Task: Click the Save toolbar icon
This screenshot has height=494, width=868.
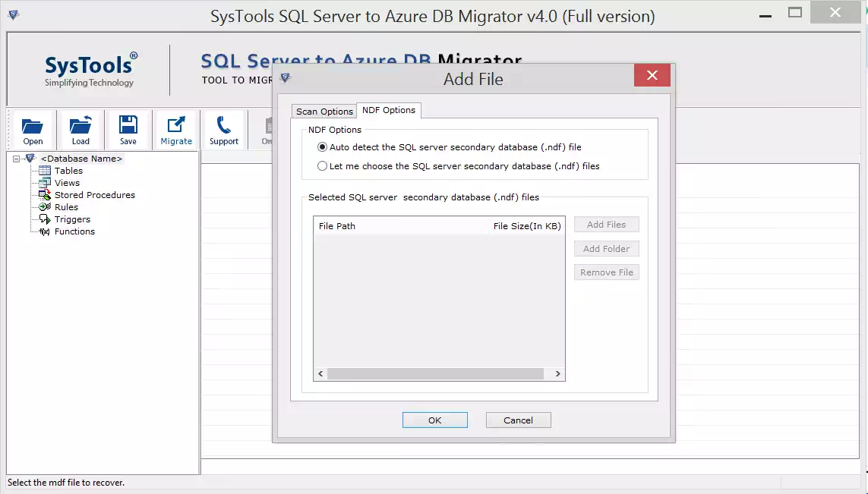Action: (x=128, y=129)
